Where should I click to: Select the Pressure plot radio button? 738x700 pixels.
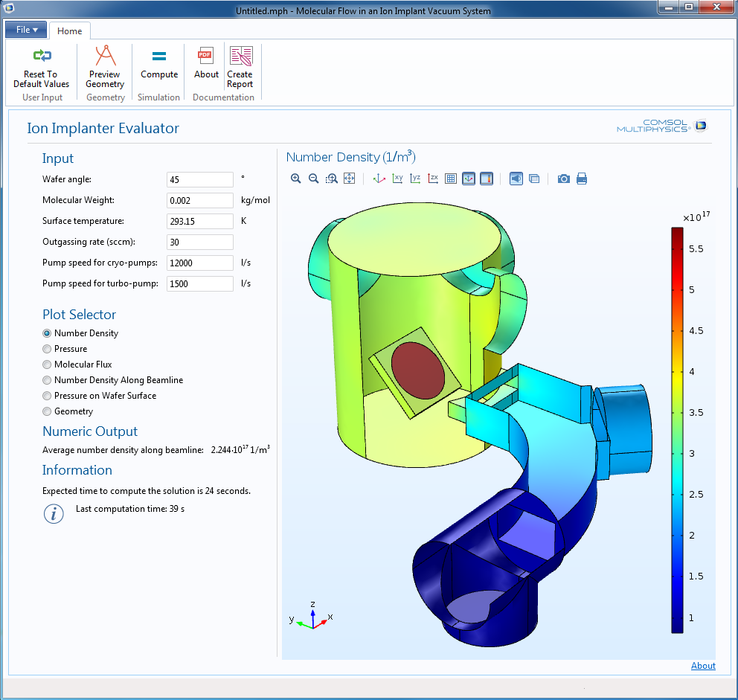[48, 349]
